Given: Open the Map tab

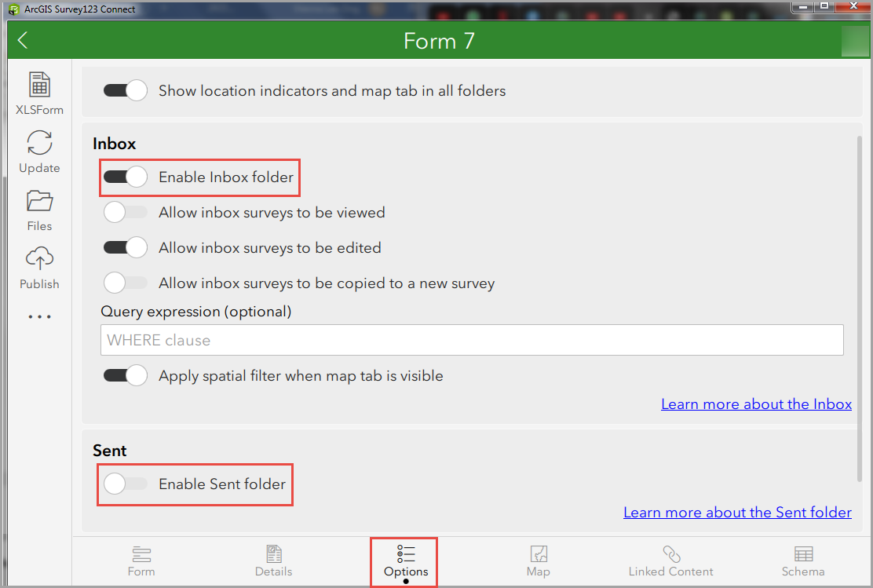Looking at the screenshot, I should (x=539, y=561).
